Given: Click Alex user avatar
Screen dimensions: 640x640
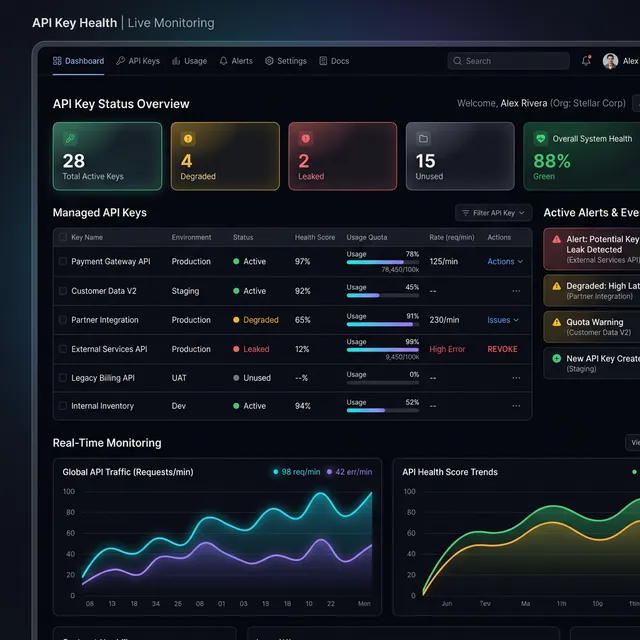Looking at the screenshot, I should pyautogui.click(x=610, y=61).
